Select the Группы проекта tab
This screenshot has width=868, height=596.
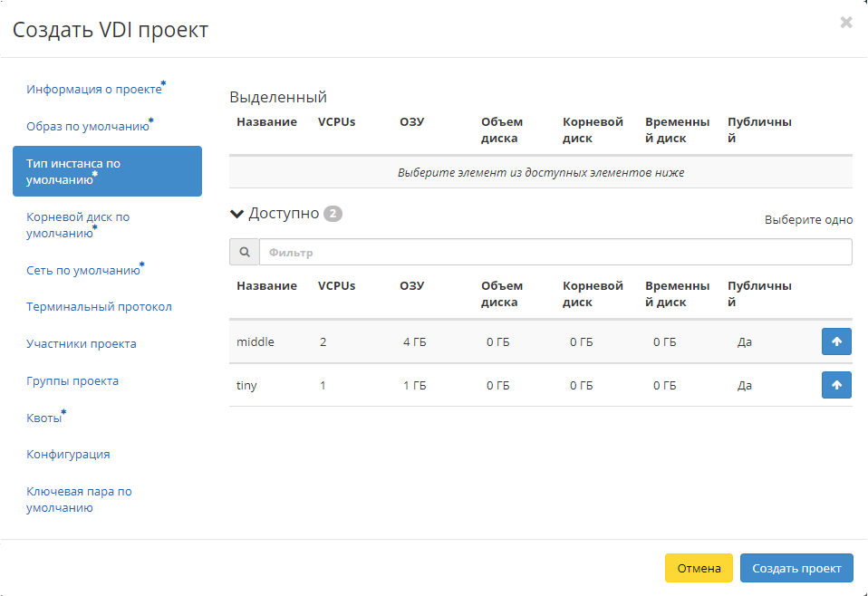[x=72, y=381]
